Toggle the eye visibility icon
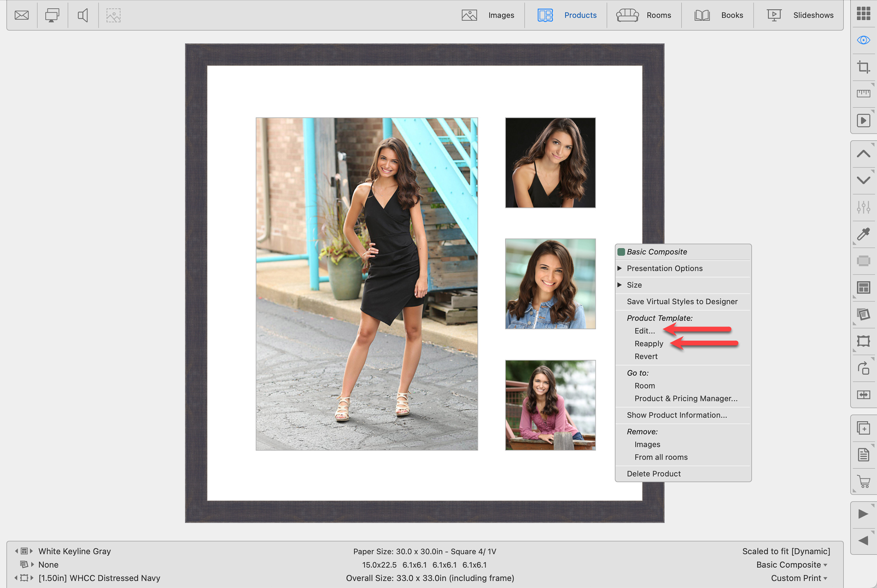 [863, 40]
